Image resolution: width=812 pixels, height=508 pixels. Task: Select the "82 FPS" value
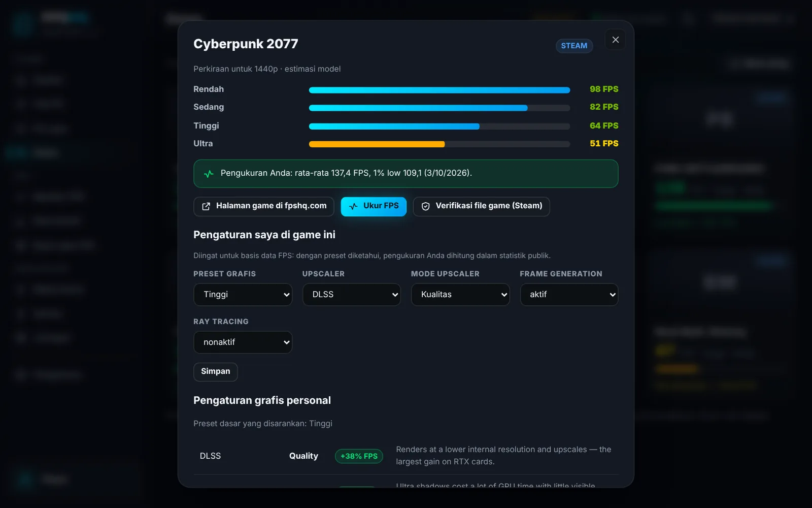pos(604,107)
